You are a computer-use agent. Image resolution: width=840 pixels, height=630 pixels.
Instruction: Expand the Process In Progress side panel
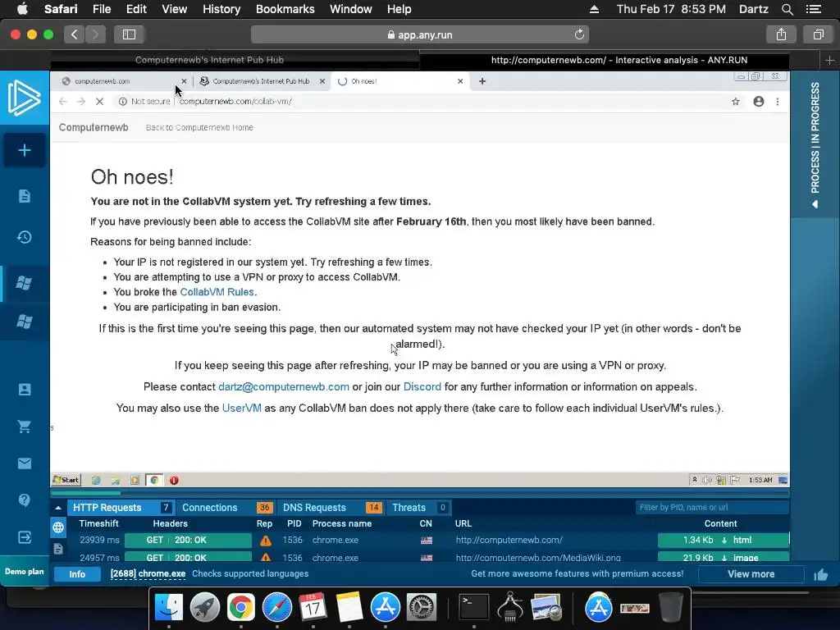[815, 144]
